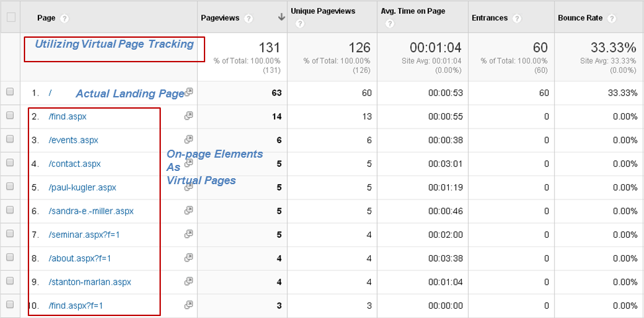This screenshot has width=644, height=318.
Task: Show help icon for Entrances column
Action: tap(517, 19)
